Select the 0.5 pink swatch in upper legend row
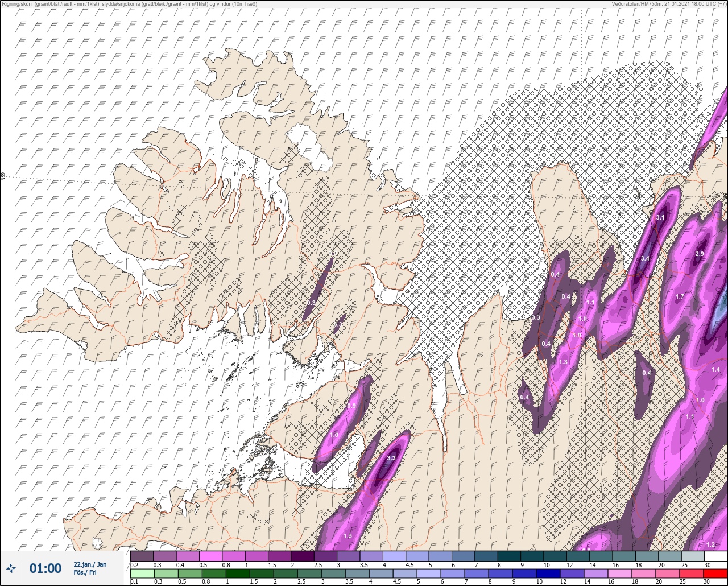Screen dimensions: 728x586 (x=210, y=556)
